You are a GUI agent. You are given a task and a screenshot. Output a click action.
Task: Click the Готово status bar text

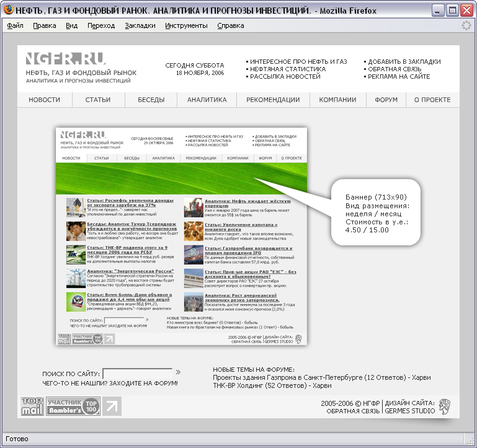(17, 439)
